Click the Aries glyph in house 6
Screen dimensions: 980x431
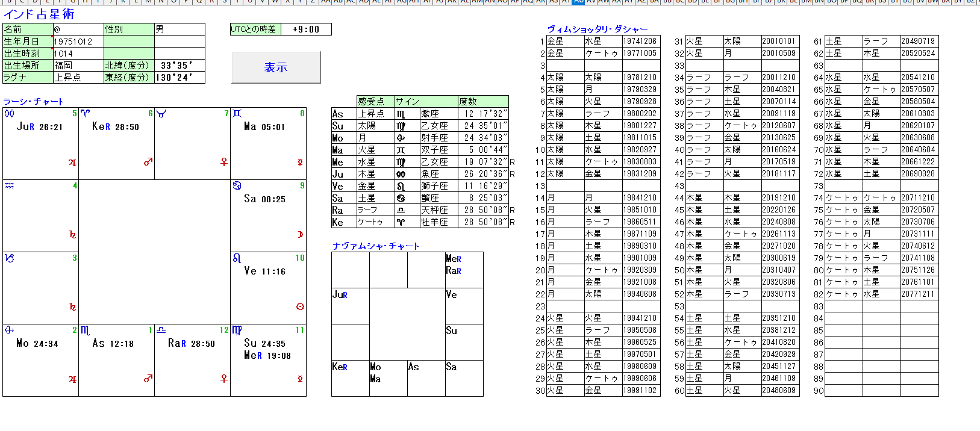pos(86,113)
